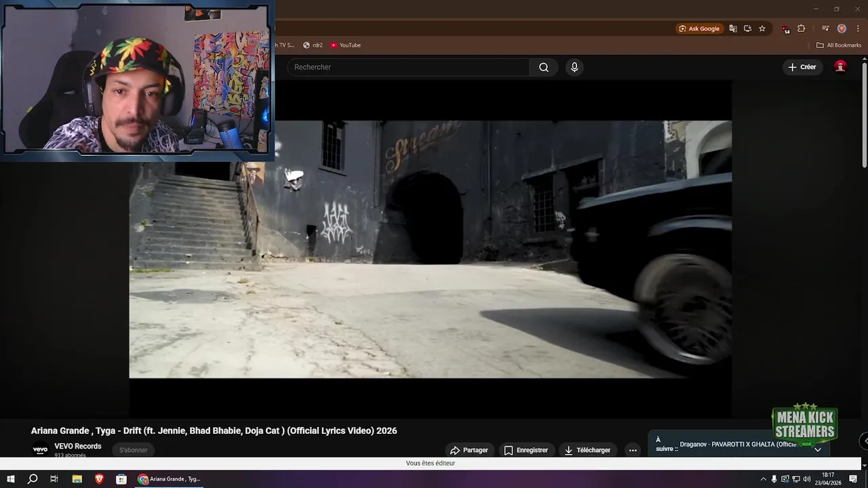Open Windows taskbar search

click(x=33, y=479)
